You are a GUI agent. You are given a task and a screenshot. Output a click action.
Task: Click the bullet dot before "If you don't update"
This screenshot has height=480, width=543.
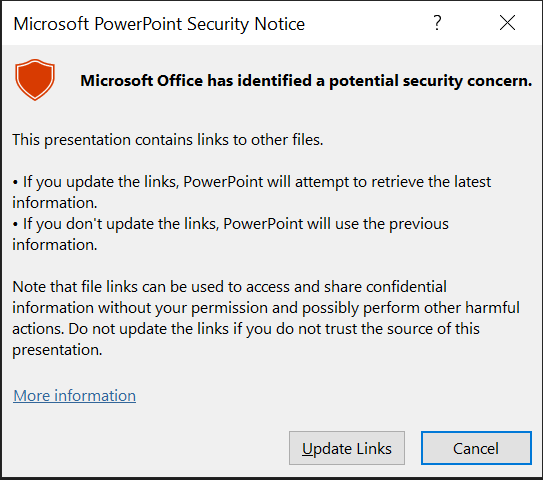click(15, 224)
